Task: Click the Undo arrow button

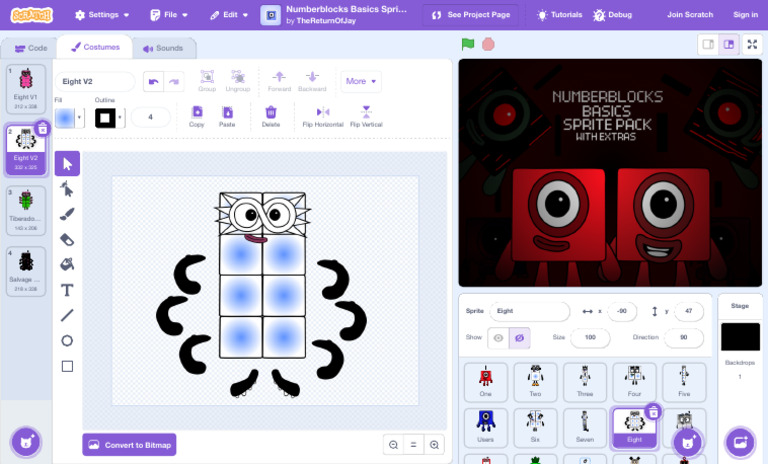Action: tap(153, 81)
